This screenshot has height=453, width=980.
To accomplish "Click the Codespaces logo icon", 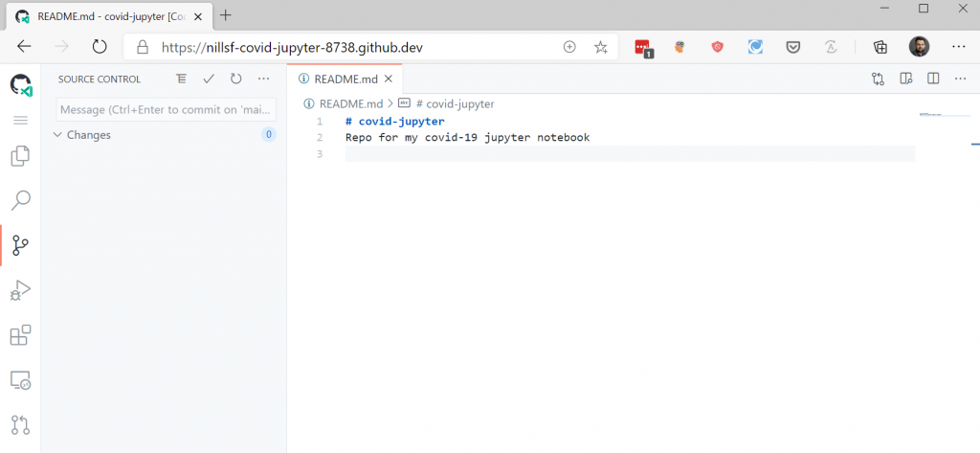I will click(21, 84).
